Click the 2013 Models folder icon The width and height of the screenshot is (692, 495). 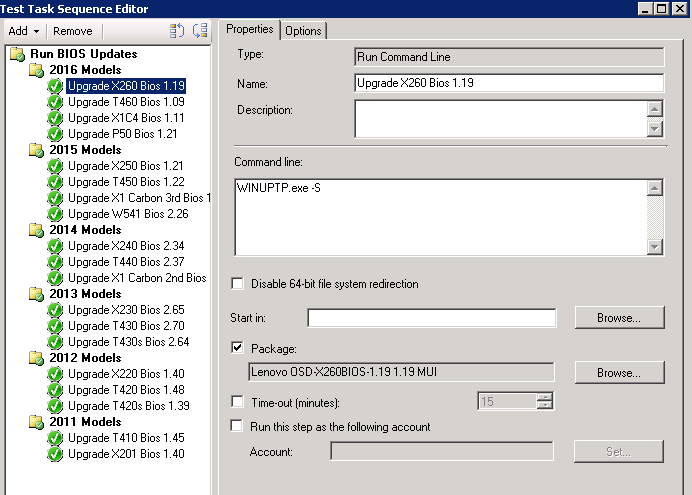[37, 294]
